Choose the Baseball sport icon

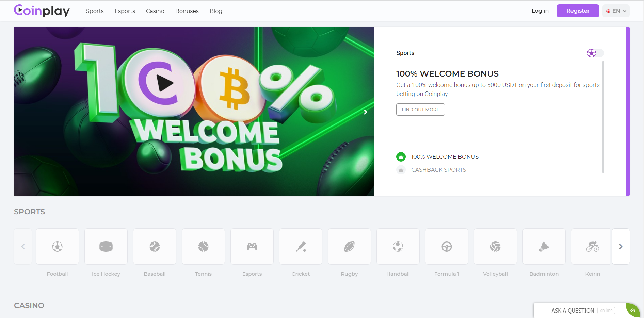tap(155, 246)
